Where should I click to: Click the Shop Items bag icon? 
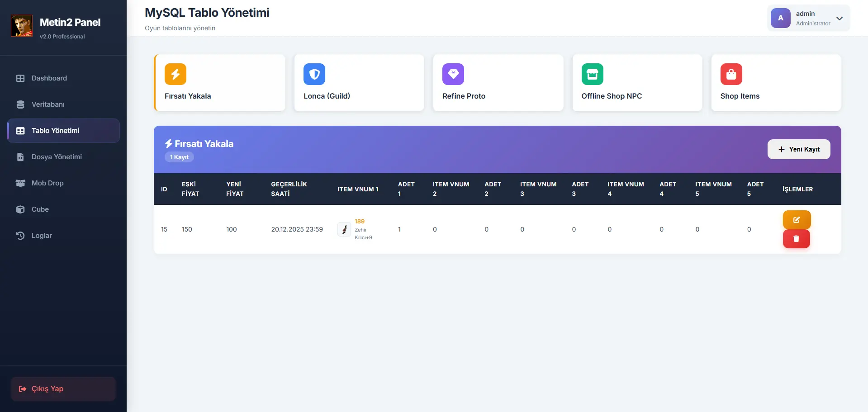click(x=731, y=74)
